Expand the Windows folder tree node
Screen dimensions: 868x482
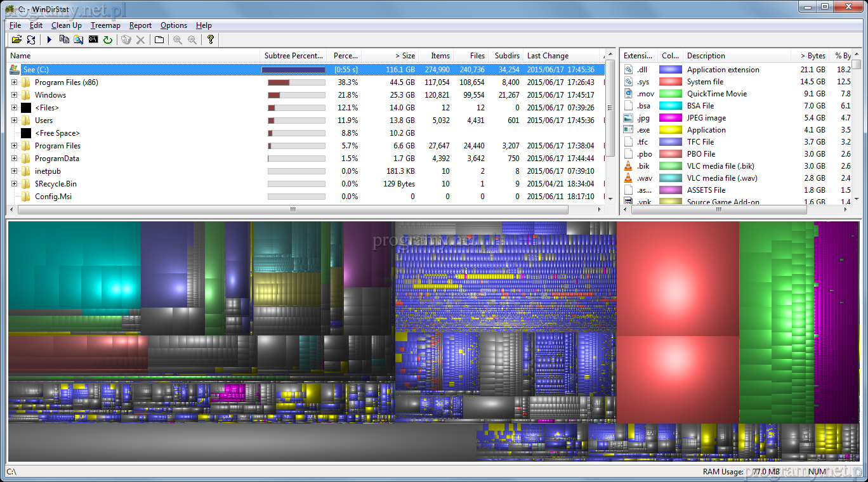click(x=14, y=95)
